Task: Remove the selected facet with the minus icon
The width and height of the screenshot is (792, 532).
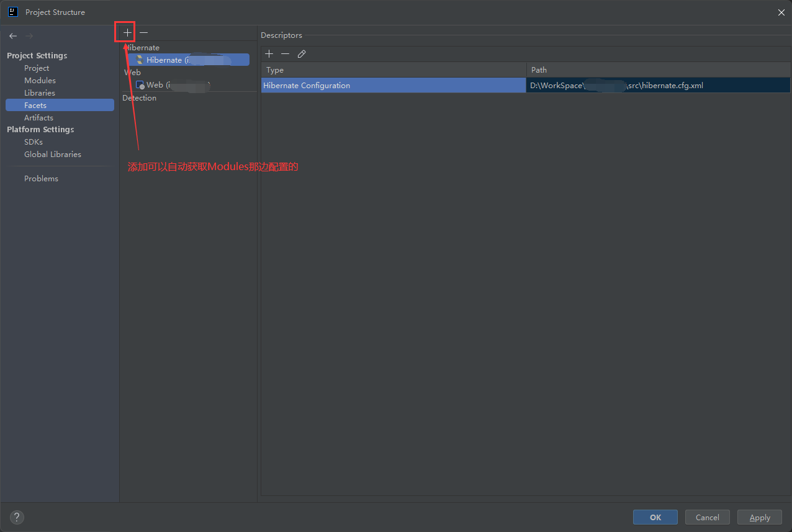Action: 143,32
